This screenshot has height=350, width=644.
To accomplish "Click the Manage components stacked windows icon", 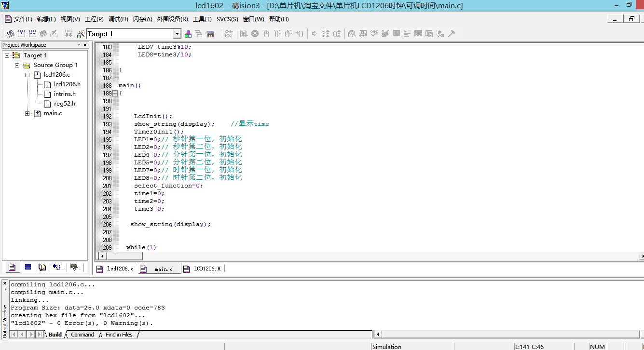I will [199, 34].
